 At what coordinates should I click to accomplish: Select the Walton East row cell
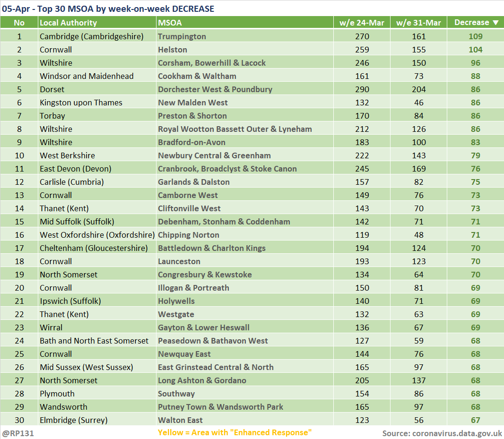[x=180, y=420]
